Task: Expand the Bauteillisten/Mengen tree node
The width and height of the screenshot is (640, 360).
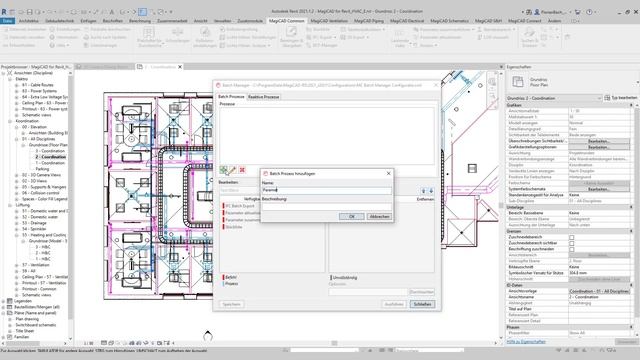Action: 3,307
